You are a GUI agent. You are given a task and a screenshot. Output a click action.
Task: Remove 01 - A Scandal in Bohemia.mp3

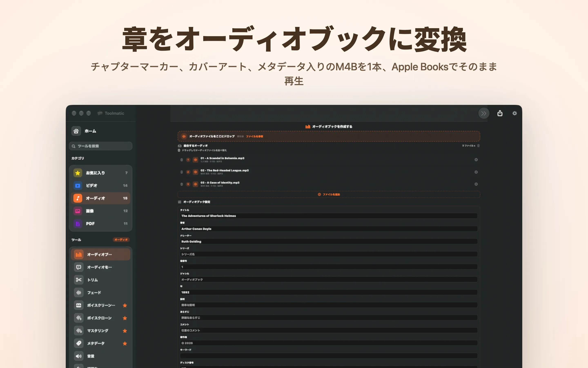pyautogui.click(x=476, y=160)
